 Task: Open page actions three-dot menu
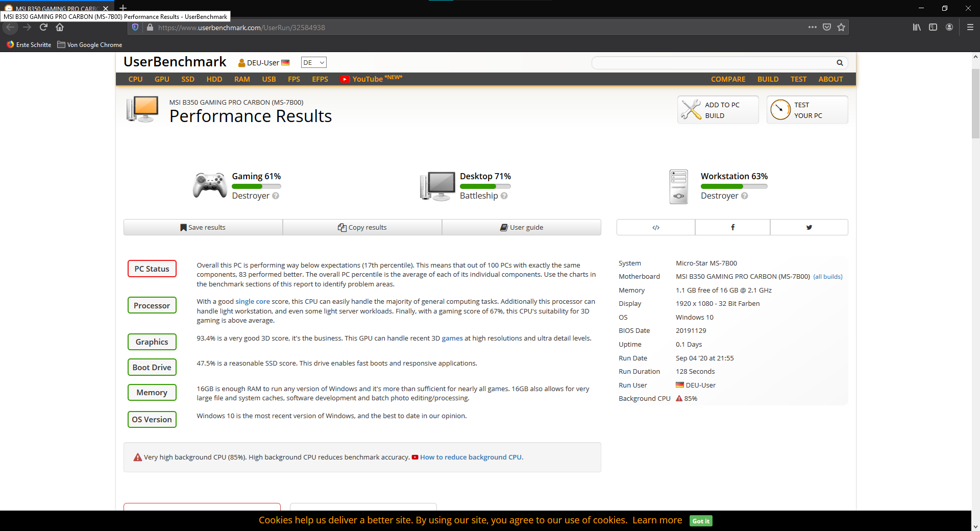point(812,27)
